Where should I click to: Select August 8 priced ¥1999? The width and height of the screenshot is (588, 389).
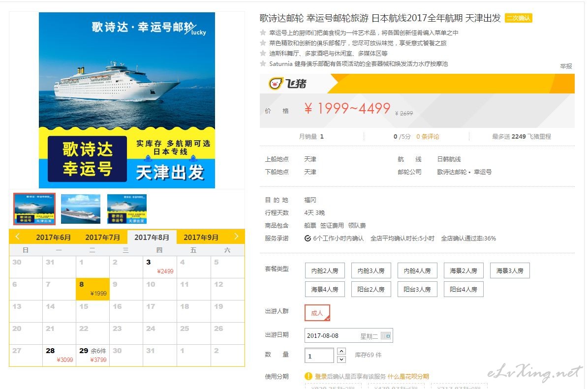(x=93, y=289)
